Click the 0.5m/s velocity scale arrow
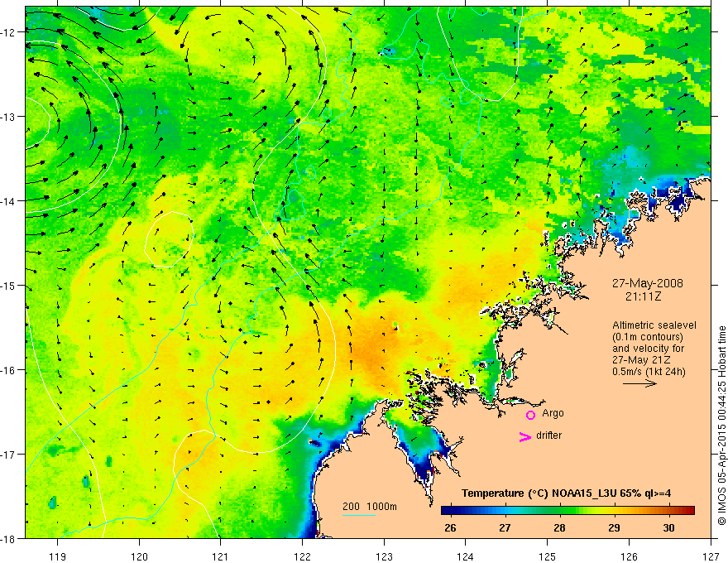Screen dimensions: 728x563 [639, 383]
